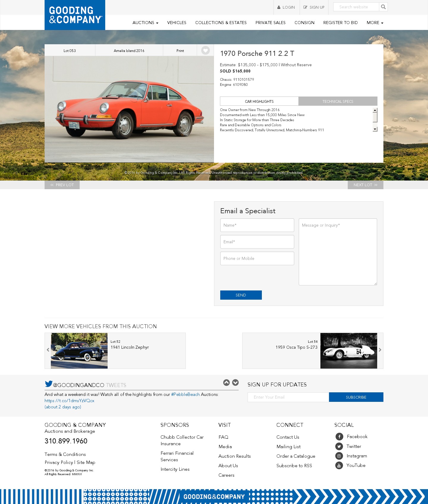Click the highlights scrollbar thumb
428x504 pixels.
point(375,117)
